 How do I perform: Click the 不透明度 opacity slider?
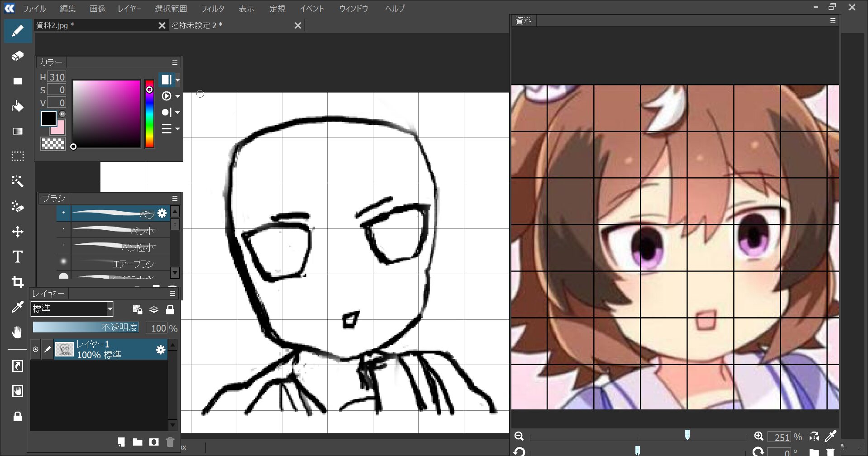pyautogui.click(x=86, y=327)
